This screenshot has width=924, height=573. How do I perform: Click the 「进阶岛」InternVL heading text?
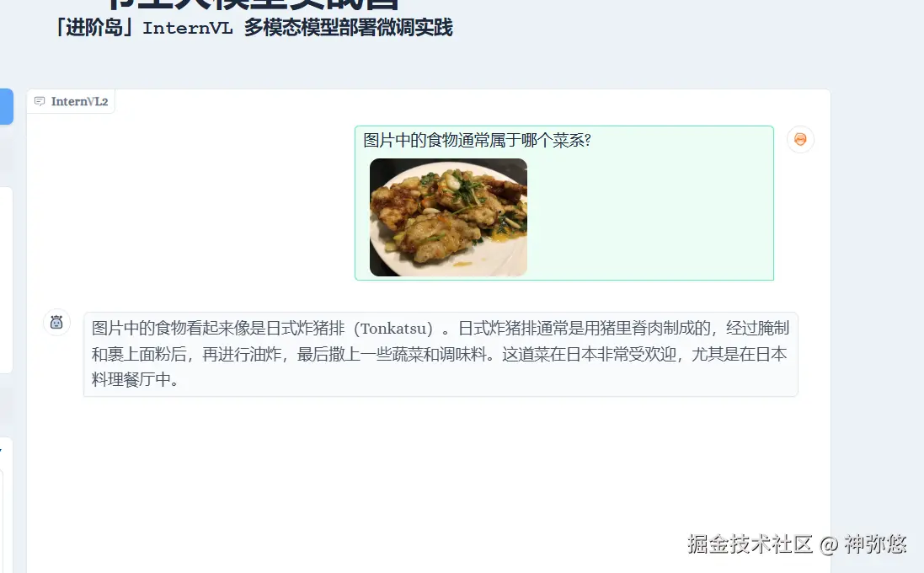click(252, 28)
